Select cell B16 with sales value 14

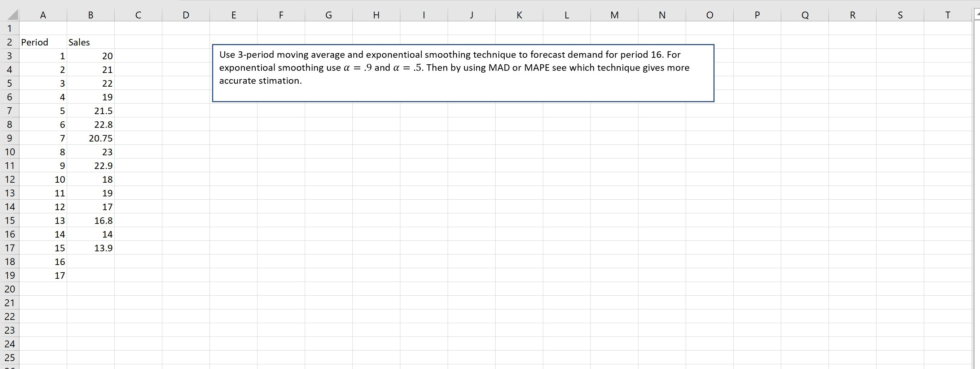point(91,234)
